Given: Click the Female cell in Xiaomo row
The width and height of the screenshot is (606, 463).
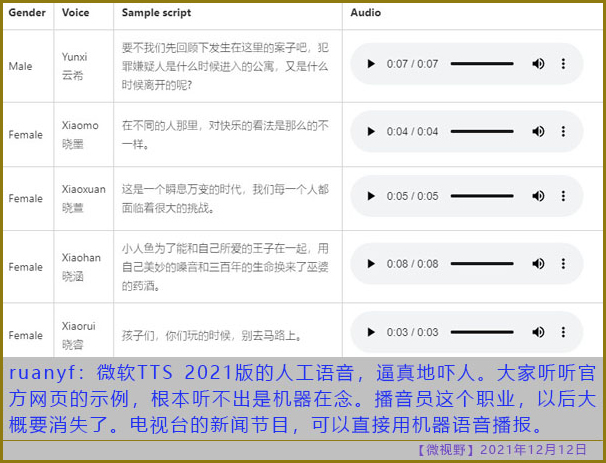Looking at the screenshot, I should (26, 134).
